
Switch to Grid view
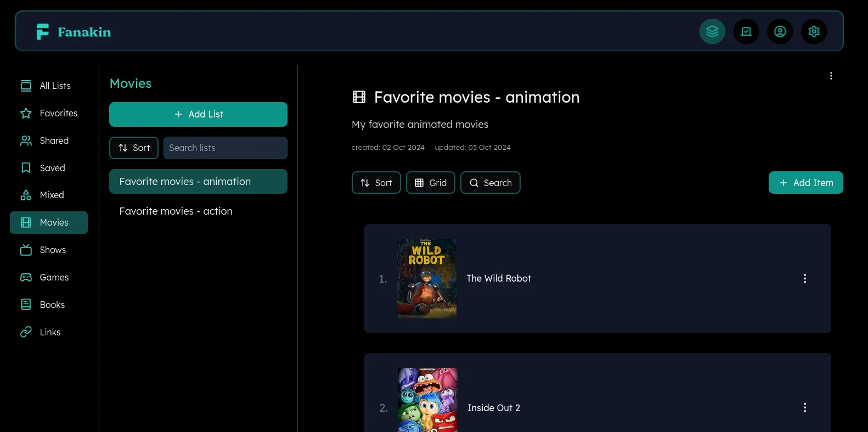431,183
